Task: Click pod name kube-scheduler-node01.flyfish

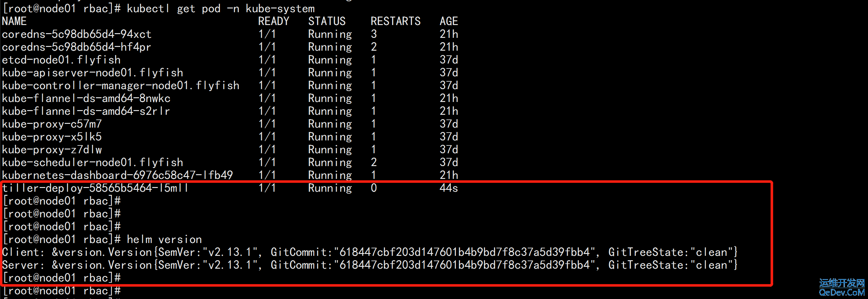Action: coord(93,162)
